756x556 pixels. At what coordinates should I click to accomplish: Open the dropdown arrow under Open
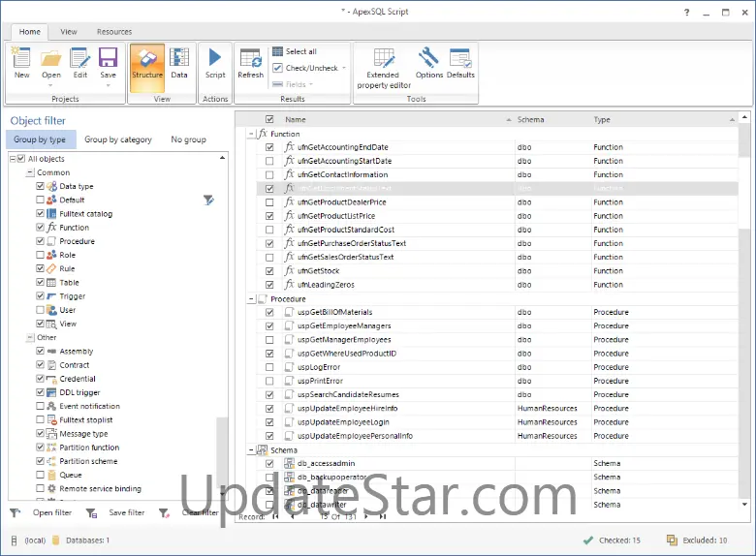point(50,86)
